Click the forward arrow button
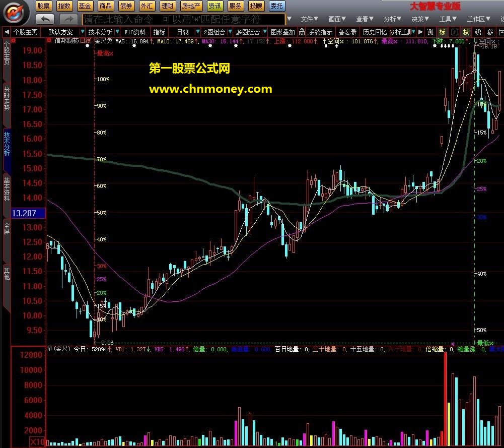Screen dimensions: 504x448 (68, 19)
